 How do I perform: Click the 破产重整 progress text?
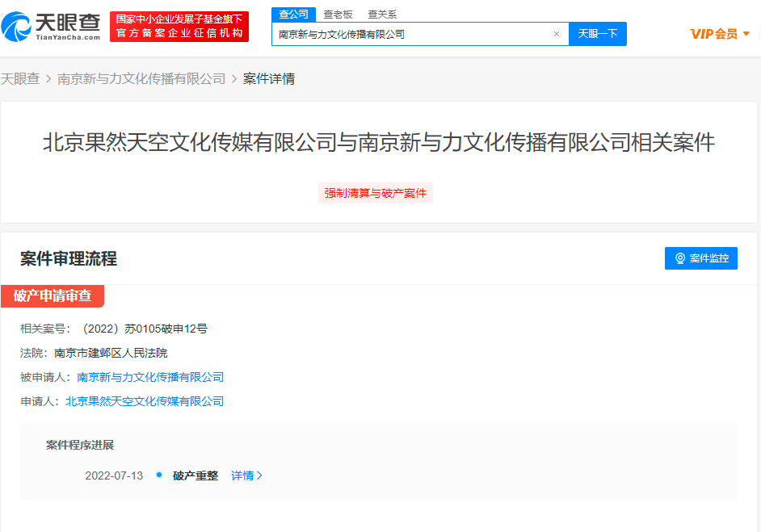(x=196, y=475)
